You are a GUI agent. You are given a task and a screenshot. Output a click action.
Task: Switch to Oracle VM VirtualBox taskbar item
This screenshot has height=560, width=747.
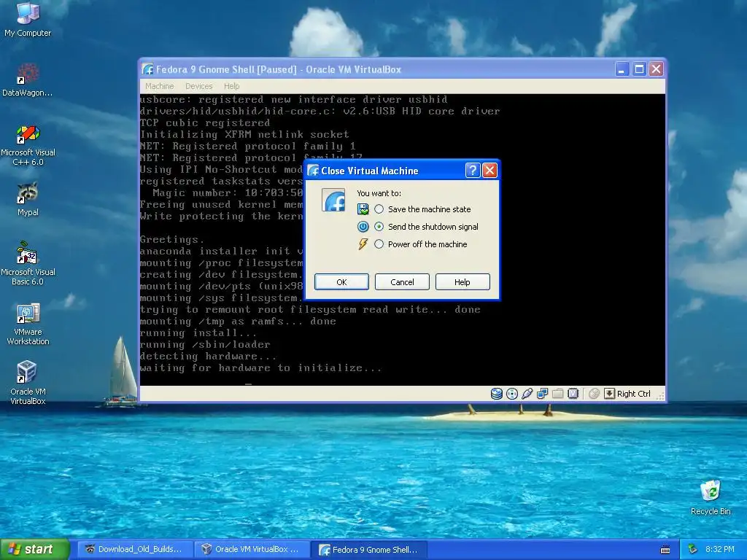pyautogui.click(x=252, y=549)
